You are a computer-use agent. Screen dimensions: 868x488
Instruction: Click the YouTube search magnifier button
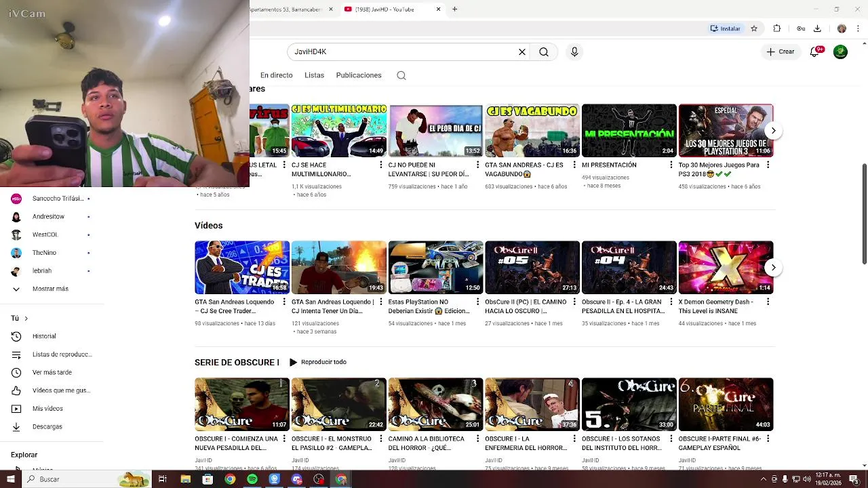point(544,52)
